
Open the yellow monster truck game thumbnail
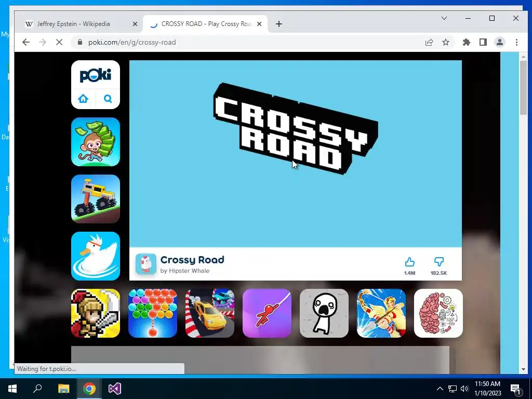(96, 199)
